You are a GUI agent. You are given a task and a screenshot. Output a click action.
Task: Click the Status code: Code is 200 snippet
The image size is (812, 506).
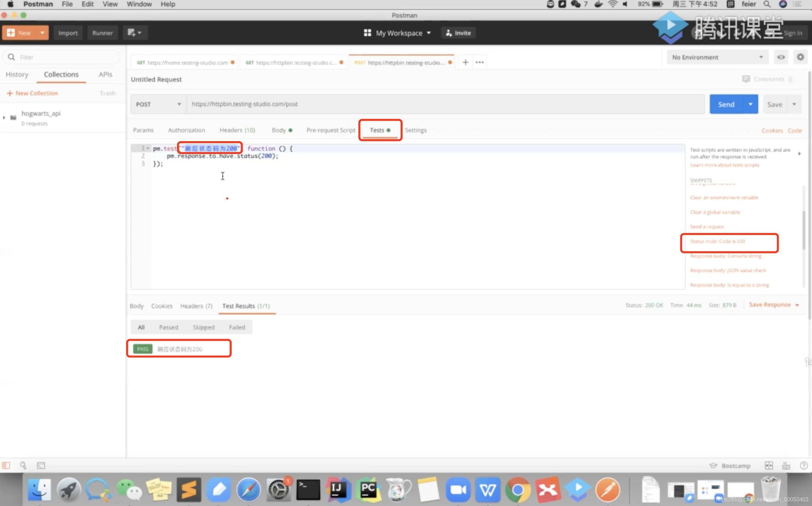pos(718,241)
